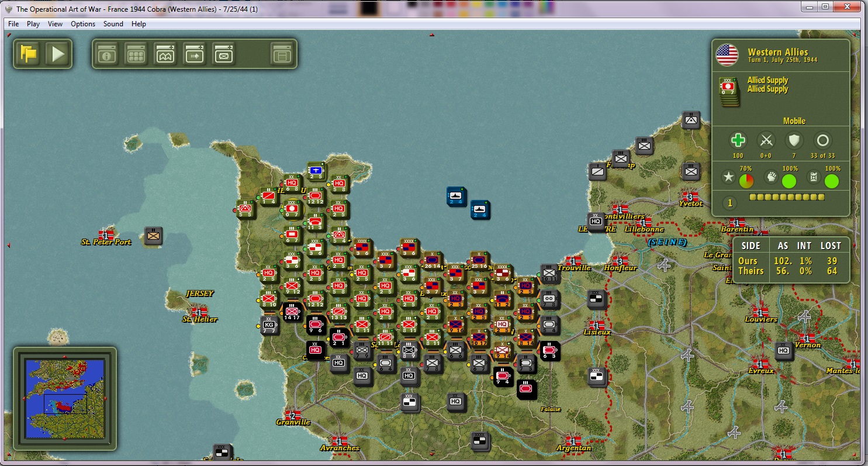Select the black unit counter showing 6 3
The image size is (868, 466).
[549, 351]
